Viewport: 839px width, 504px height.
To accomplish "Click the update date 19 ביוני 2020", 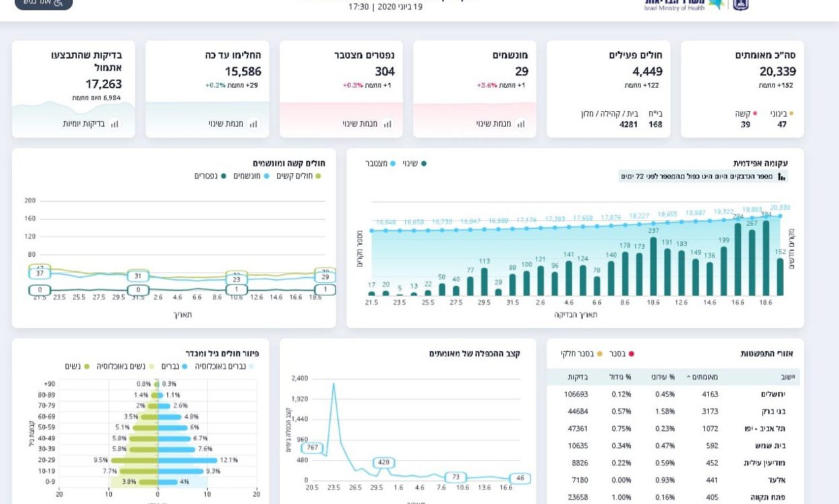I will pyautogui.click(x=397, y=7).
